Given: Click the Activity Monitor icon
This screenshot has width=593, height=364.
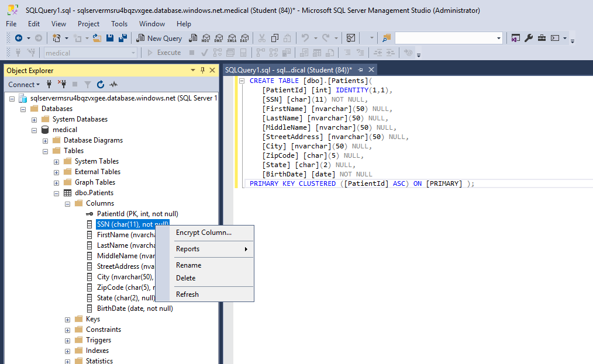Looking at the screenshot, I should 351,38.
